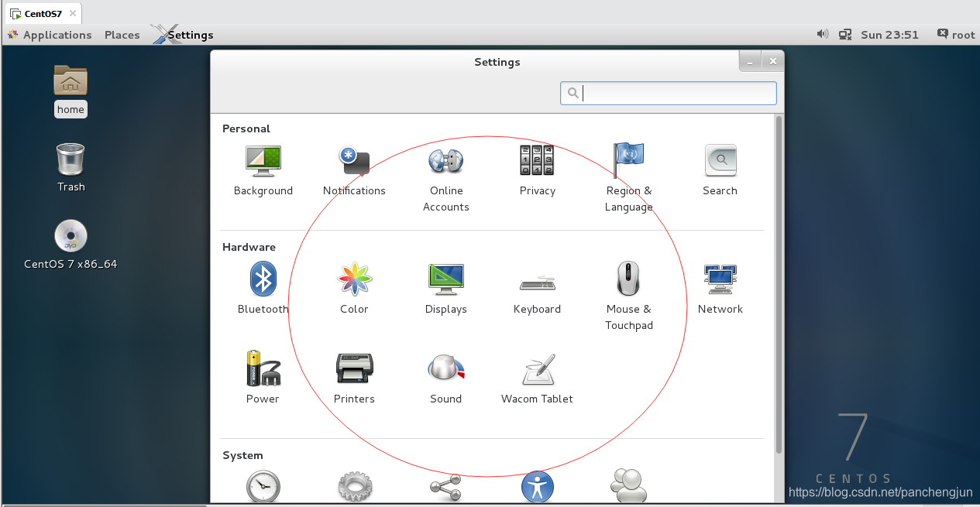Open the Universal Access icon

(x=537, y=487)
